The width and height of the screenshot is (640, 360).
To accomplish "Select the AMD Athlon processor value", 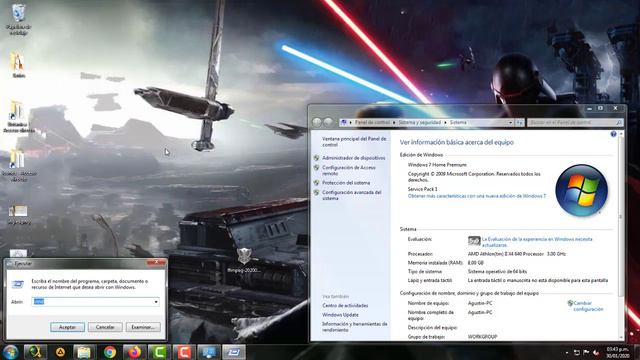I will tap(517, 254).
